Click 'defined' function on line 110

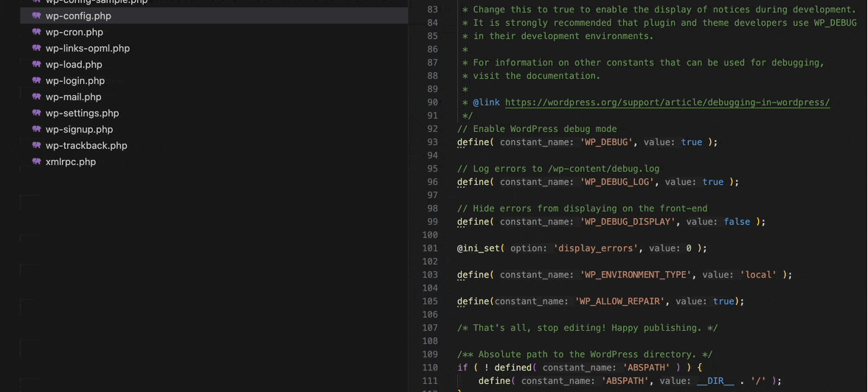click(513, 368)
